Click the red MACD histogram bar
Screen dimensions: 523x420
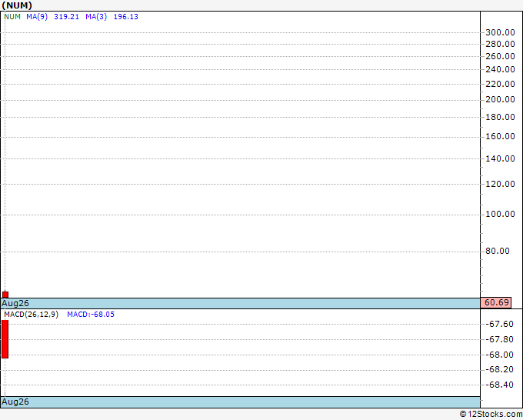5,339
